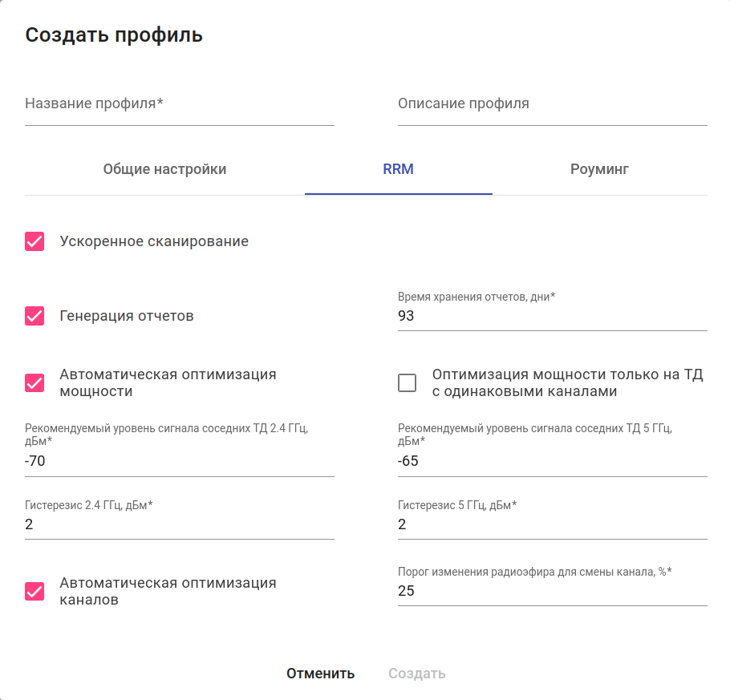Uncheck the Генерация отчетов checkbox
This screenshot has height=700, width=730.
tap(34, 316)
